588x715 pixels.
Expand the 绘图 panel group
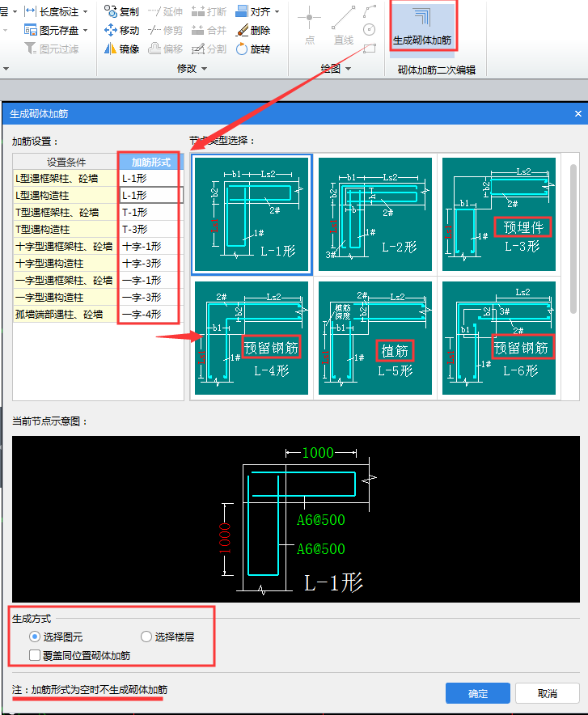pyautogui.click(x=335, y=69)
